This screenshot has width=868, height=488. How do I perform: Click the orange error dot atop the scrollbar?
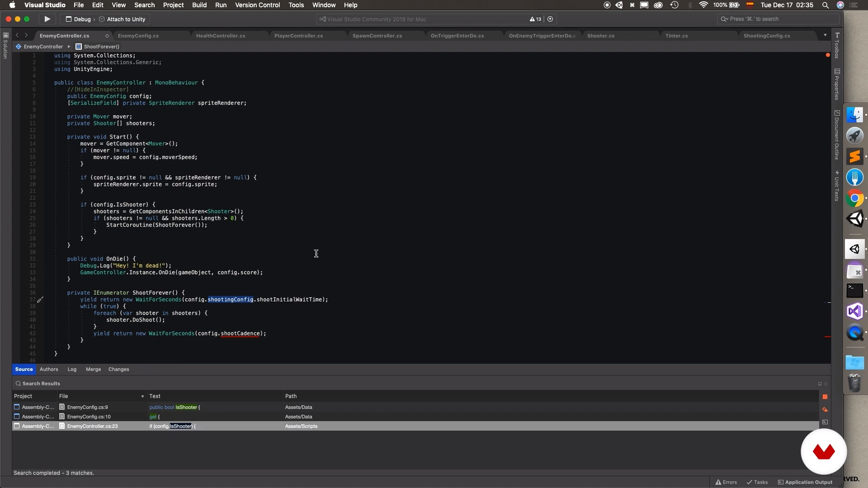[x=828, y=55]
